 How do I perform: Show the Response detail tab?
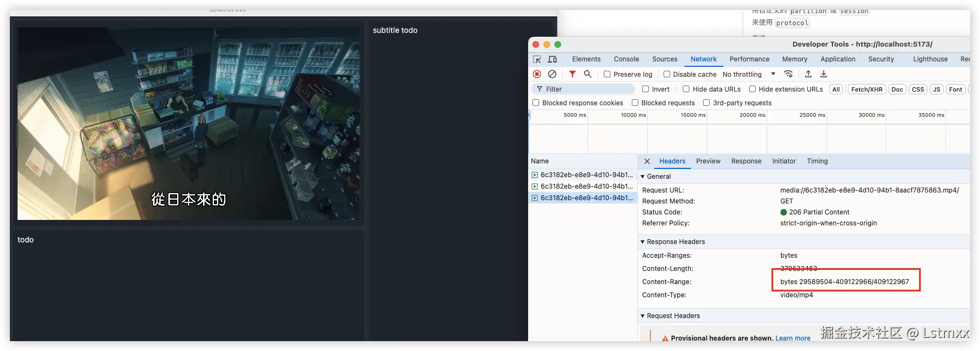(x=746, y=161)
